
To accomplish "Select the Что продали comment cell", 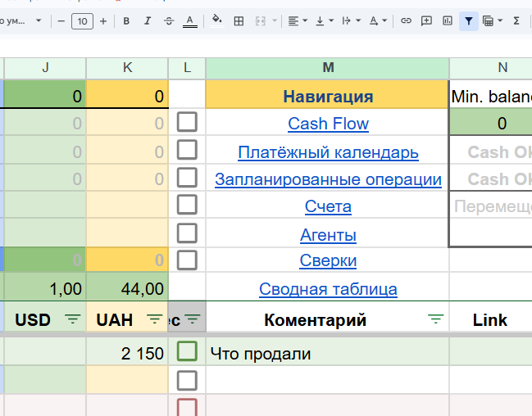I will click(x=328, y=351).
